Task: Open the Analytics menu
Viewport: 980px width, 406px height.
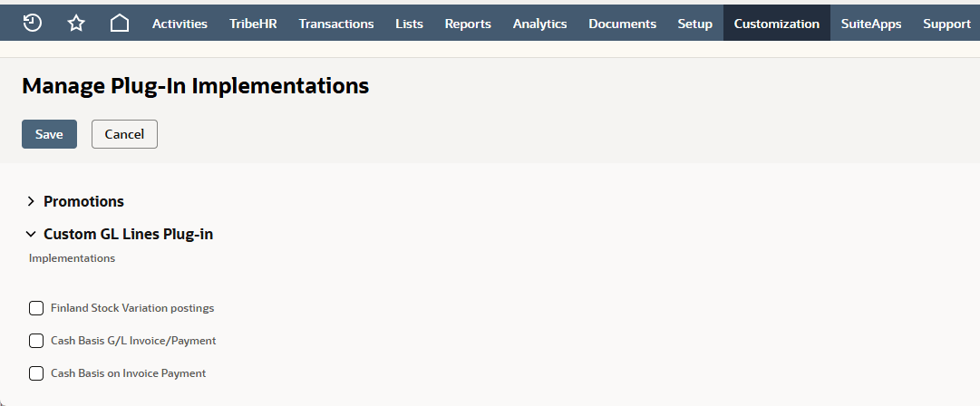Action: pos(540,24)
